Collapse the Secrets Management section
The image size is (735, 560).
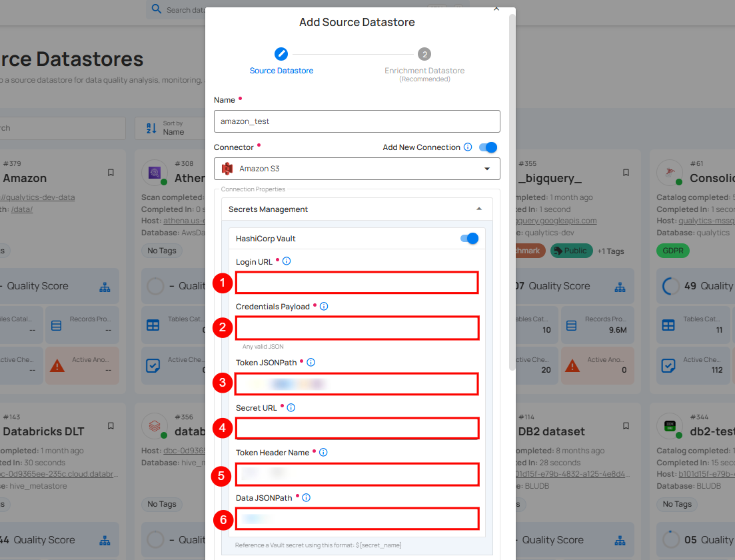tap(478, 209)
